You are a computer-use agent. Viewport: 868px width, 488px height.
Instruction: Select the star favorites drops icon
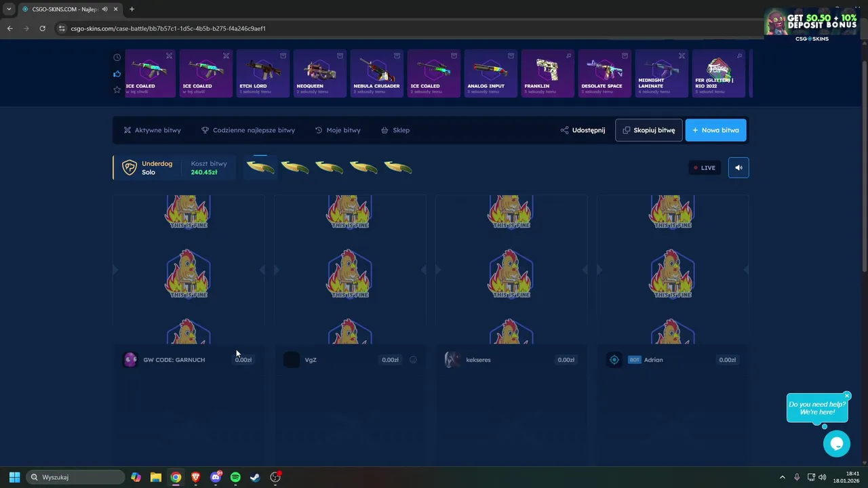[117, 89]
